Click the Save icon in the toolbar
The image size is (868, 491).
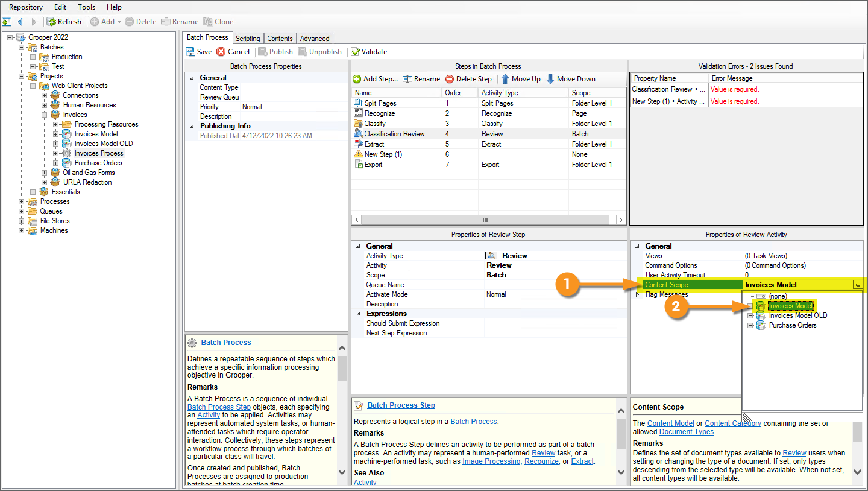(190, 52)
